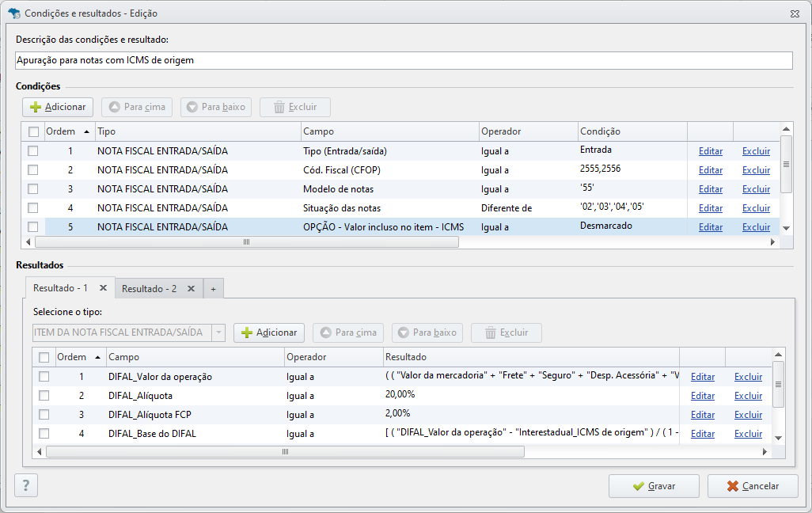The width and height of the screenshot is (812, 513).
Task: Switch to the Resultado - 2 tab
Action: (149, 289)
